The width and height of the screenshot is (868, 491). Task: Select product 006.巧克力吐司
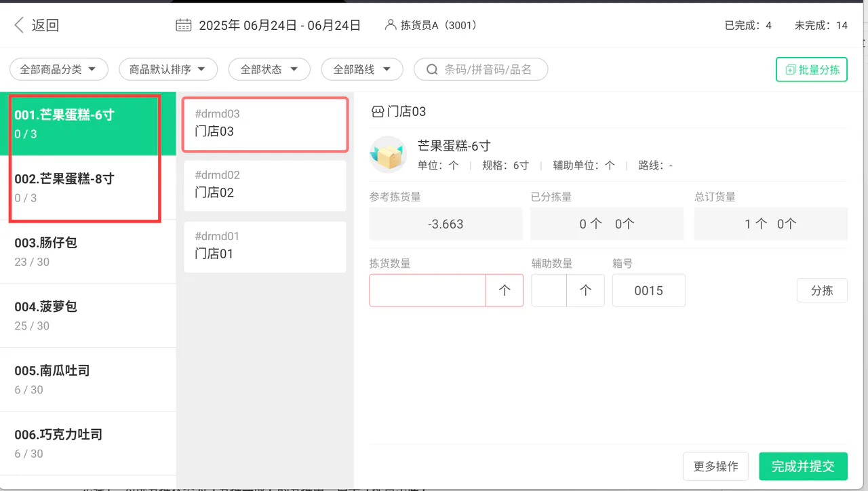88,444
